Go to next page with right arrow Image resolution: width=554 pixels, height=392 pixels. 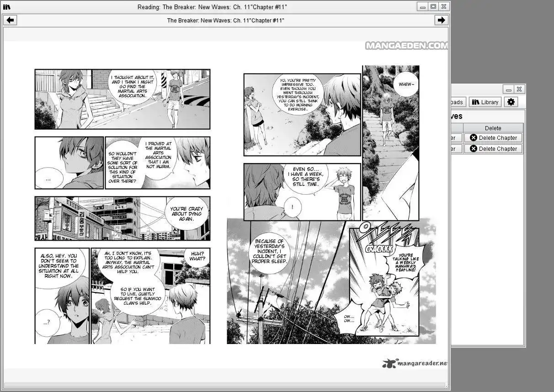pos(441,20)
